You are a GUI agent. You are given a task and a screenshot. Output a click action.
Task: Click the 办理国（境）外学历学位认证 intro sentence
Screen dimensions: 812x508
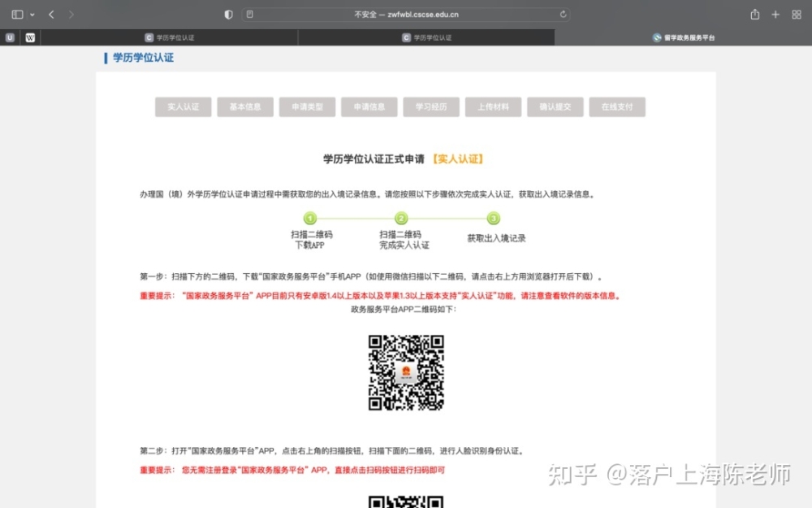[x=368, y=194]
